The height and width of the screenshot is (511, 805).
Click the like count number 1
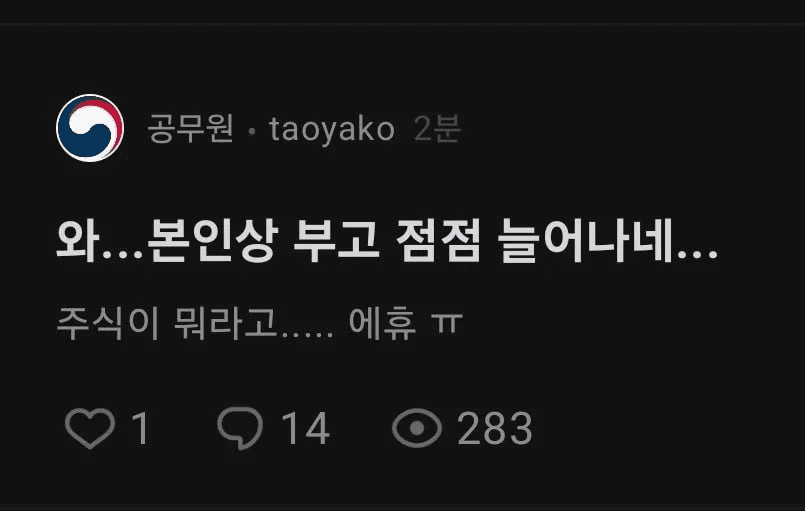pyautogui.click(x=141, y=428)
